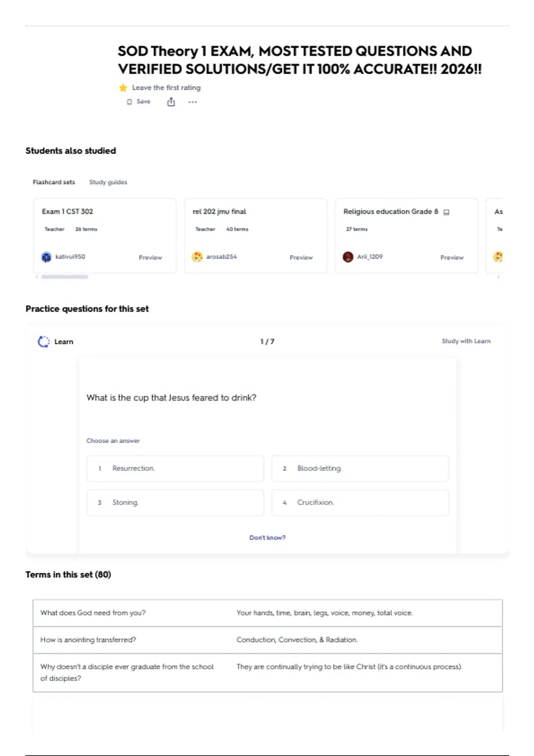534x756 pixels.
Task: Click kativui950 avatar icon
Action: [x=46, y=257]
